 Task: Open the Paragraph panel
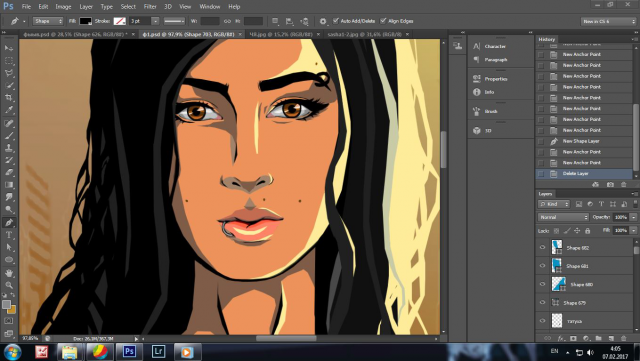[x=496, y=60]
